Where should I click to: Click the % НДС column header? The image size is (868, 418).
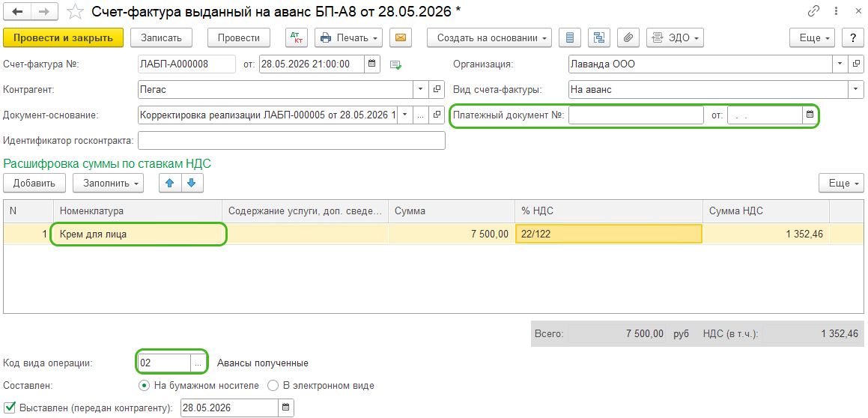pyautogui.click(x=609, y=211)
